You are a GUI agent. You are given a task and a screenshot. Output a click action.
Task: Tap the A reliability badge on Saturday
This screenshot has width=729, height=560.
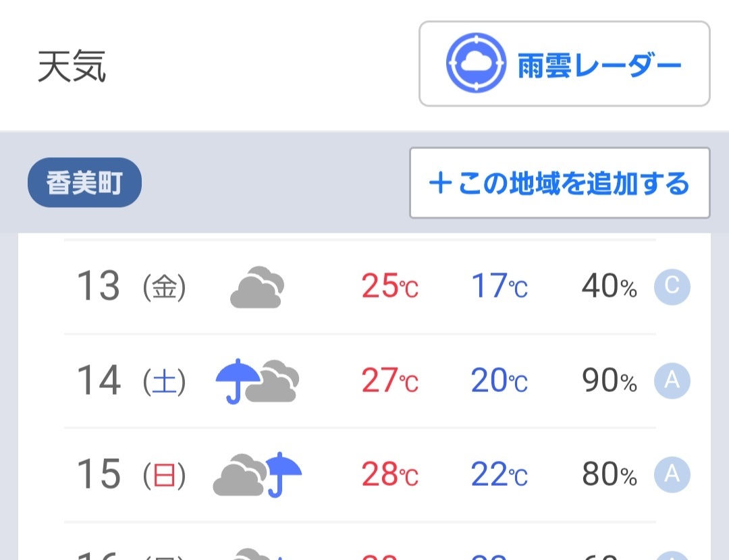coord(672,381)
